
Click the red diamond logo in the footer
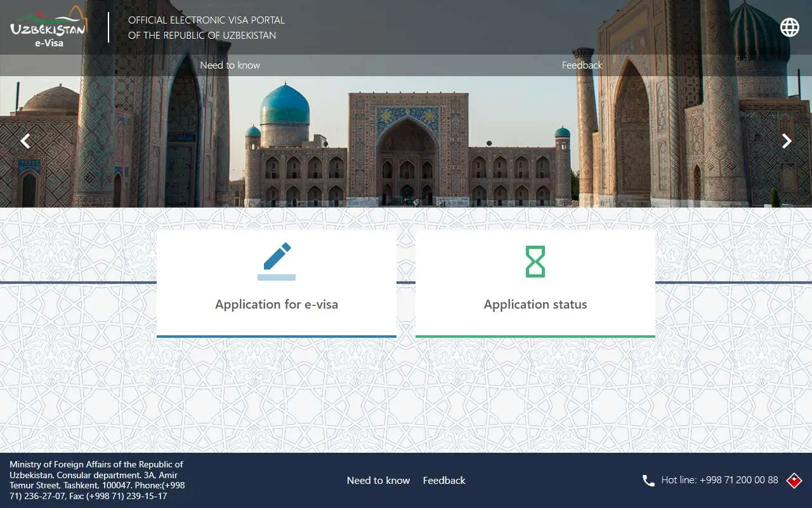pos(794,481)
